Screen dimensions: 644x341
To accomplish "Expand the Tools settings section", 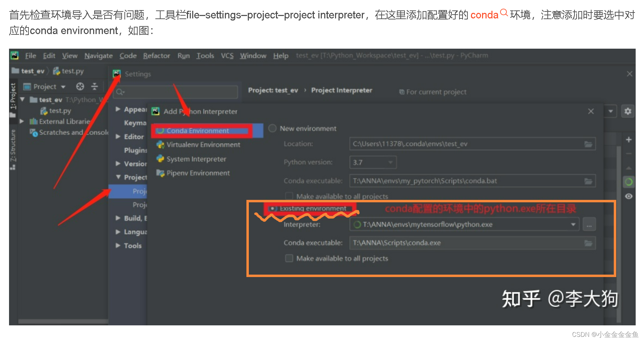I will tap(118, 245).
